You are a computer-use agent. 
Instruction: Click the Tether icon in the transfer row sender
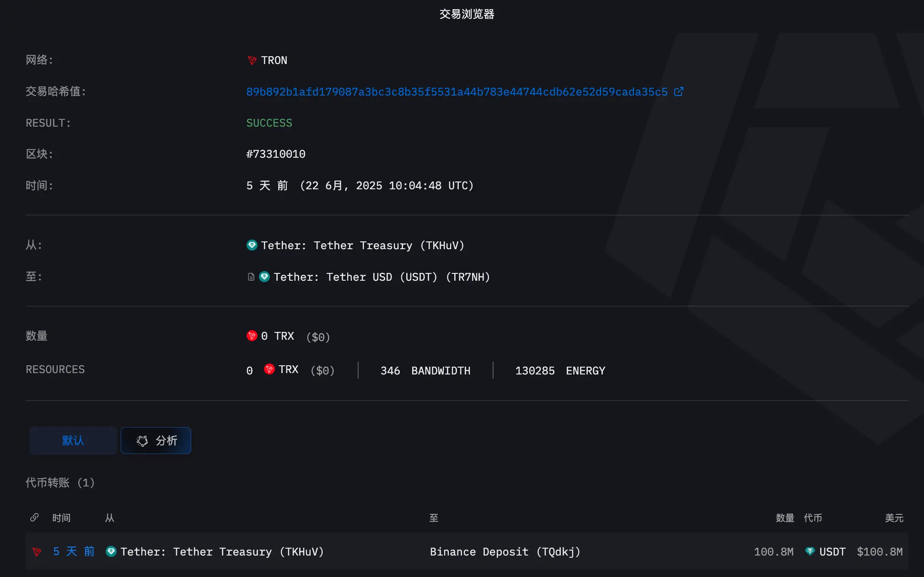click(111, 552)
